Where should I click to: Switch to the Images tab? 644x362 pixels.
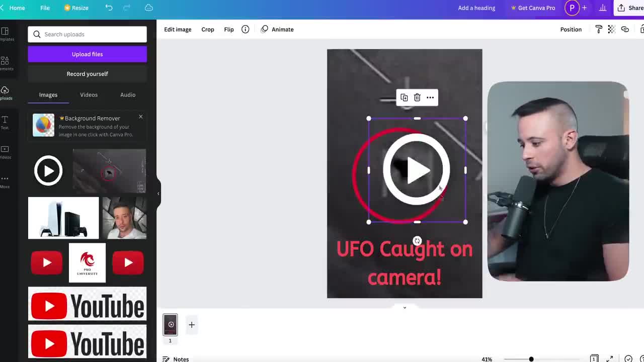(x=48, y=95)
